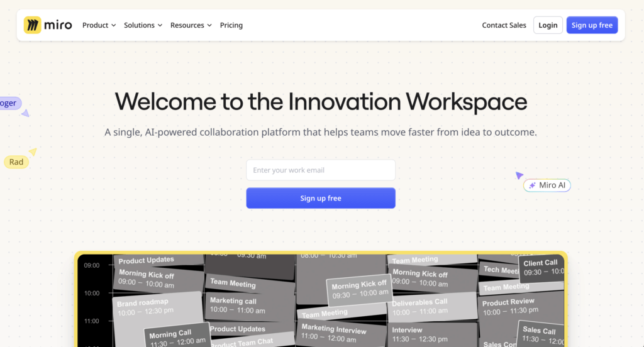Click the yellow cursor arrow near Rad

pos(33,151)
